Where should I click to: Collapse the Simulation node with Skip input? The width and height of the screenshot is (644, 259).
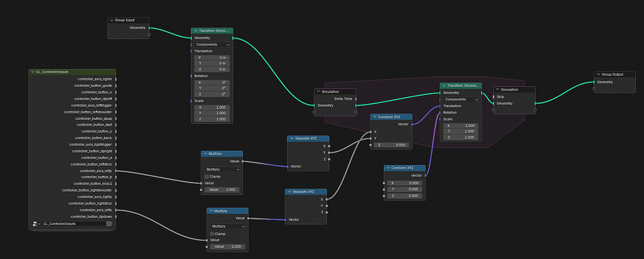(497, 89)
